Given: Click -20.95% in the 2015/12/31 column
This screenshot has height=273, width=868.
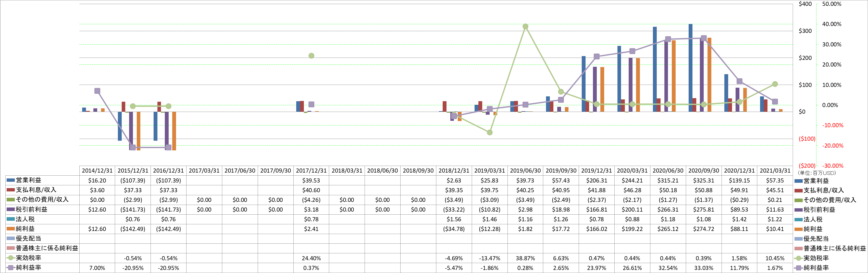Looking at the screenshot, I should click(133, 268).
